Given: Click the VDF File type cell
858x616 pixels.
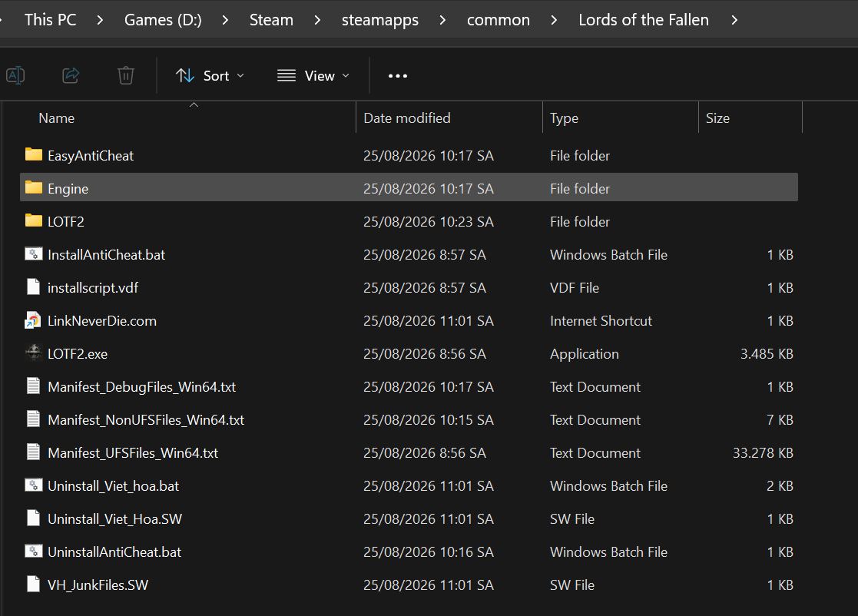Looking at the screenshot, I should [x=575, y=288].
